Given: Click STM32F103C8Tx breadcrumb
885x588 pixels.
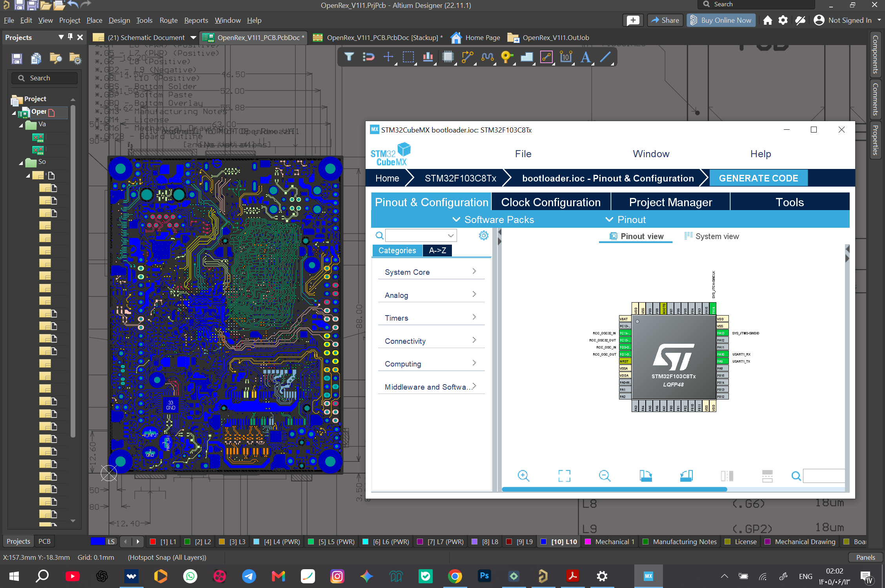Looking at the screenshot, I should click(460, 178).
